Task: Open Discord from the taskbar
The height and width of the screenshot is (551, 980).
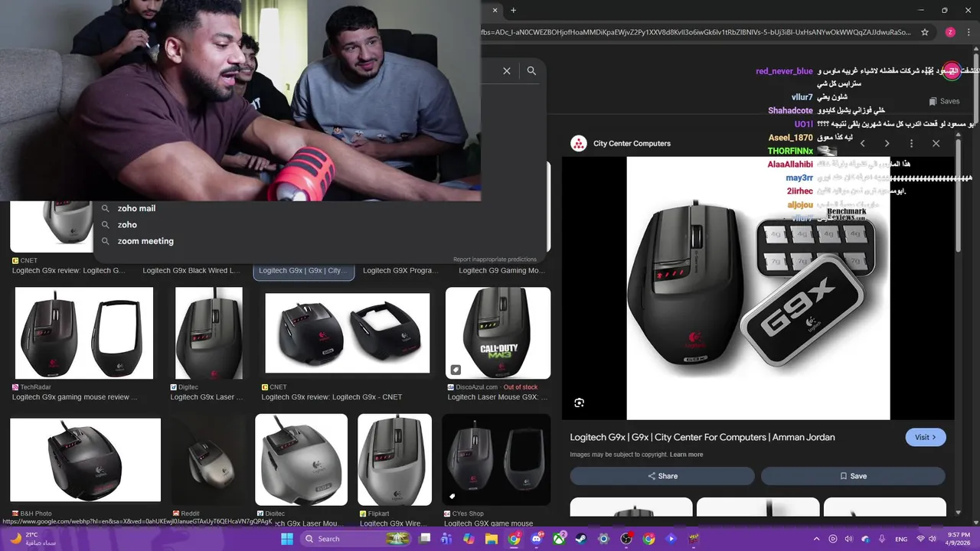Action: [x=537, y=539]
